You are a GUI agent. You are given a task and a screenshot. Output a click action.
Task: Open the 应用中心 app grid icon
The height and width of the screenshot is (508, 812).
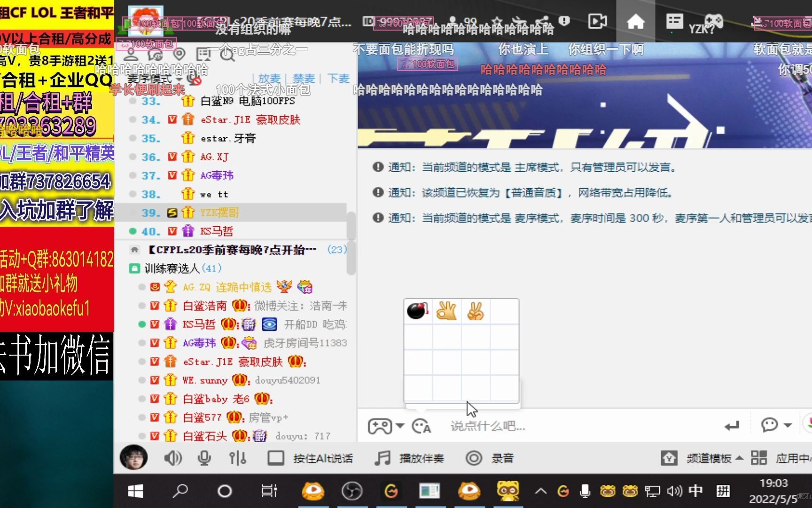click(759, 458)
